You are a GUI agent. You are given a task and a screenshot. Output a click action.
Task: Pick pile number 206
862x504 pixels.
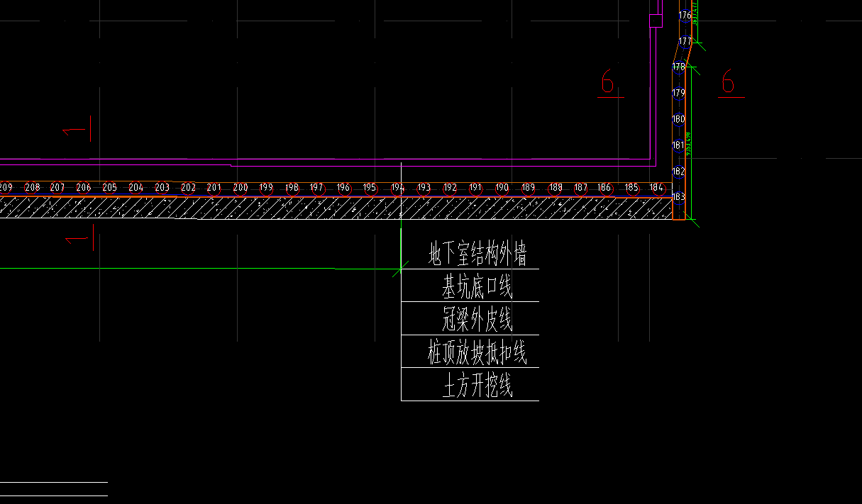point(84,188)
